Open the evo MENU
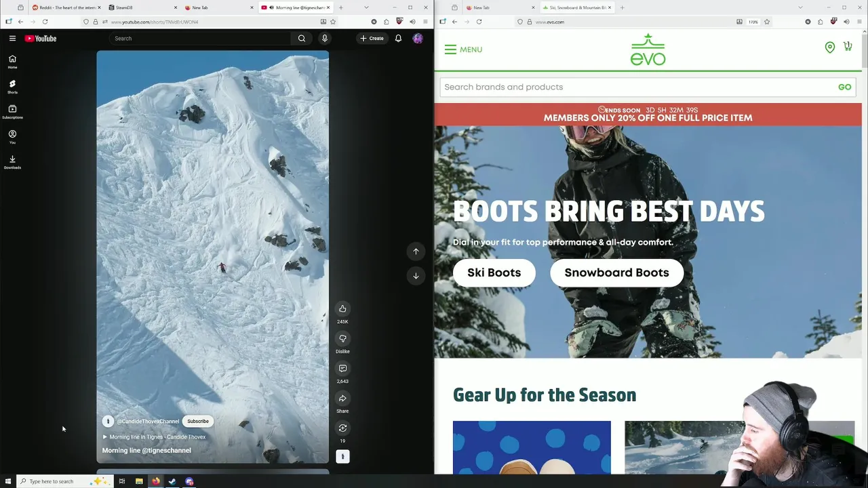The width and height of the screenshot is (868, 488). coord(463,49)
